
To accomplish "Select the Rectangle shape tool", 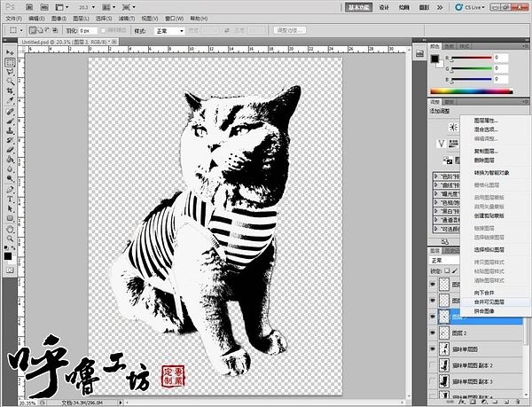I will point(10,218).
